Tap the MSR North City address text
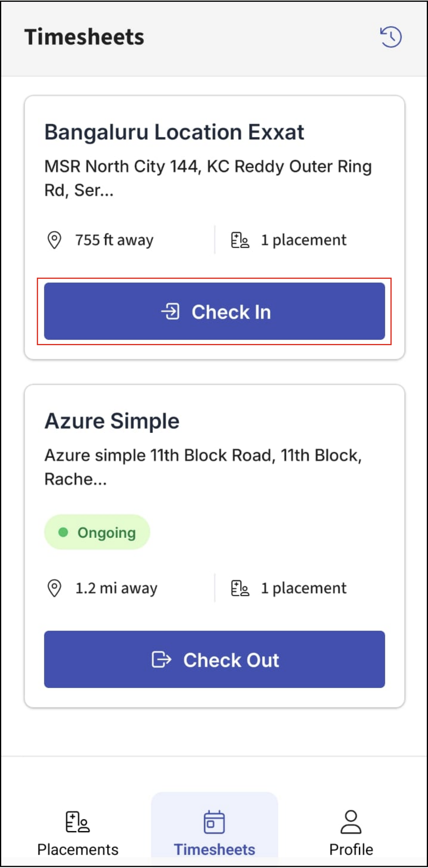Image resolution: width=428 pixels, height=868 pixels. point(208,178)
